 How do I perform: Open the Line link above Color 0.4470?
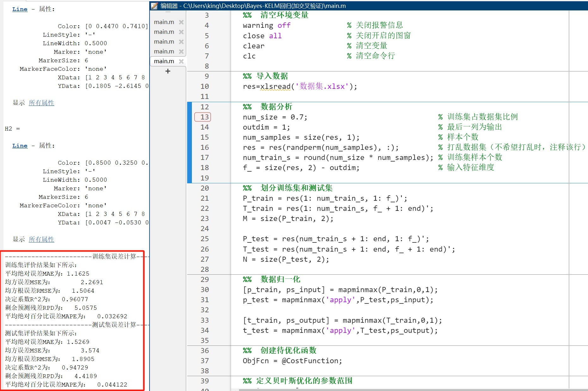click(x=20, y=9)
